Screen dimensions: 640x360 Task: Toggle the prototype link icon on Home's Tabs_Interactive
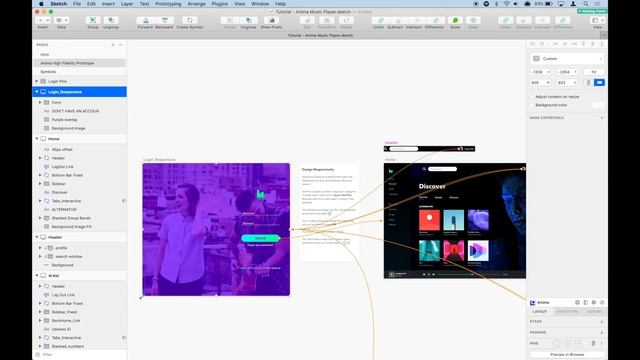click(x=124, y=201)
